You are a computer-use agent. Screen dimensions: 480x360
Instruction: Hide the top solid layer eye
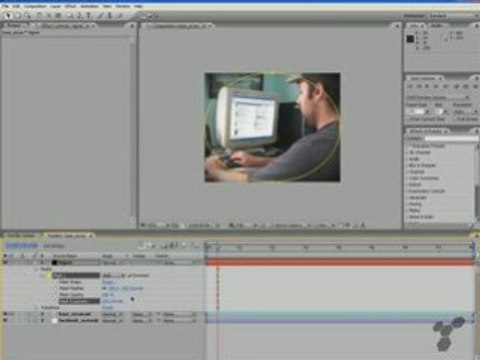pyautogui.click(x=5, y=263)
